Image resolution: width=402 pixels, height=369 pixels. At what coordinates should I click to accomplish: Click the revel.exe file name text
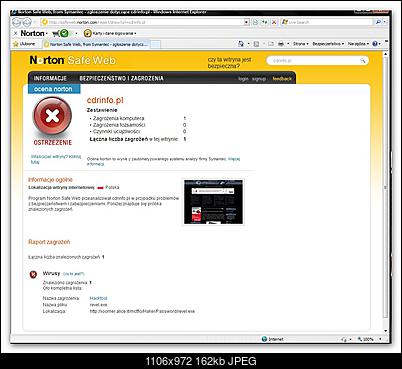[x=98, y=305]
